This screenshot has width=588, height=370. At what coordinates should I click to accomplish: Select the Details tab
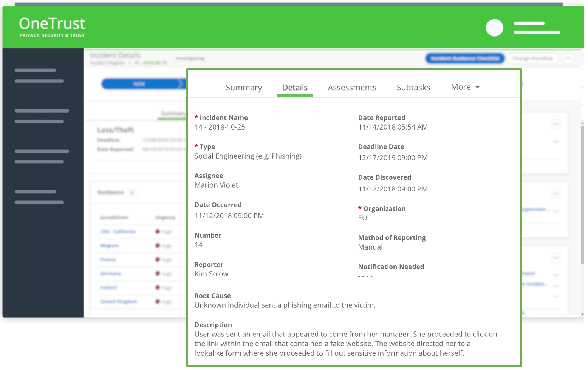tap(295, 88)
